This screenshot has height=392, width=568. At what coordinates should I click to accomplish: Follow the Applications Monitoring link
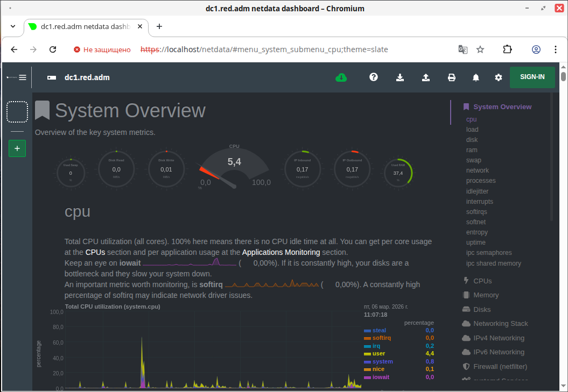(x=281, y=252)
